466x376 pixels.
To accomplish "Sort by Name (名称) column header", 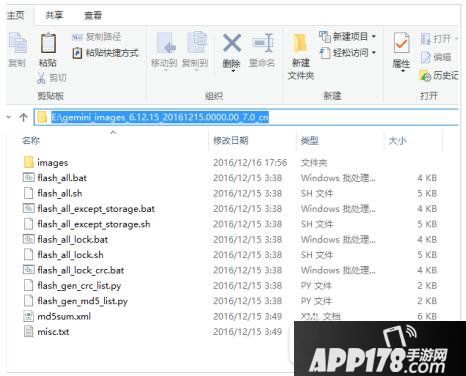I will [31, 141].
